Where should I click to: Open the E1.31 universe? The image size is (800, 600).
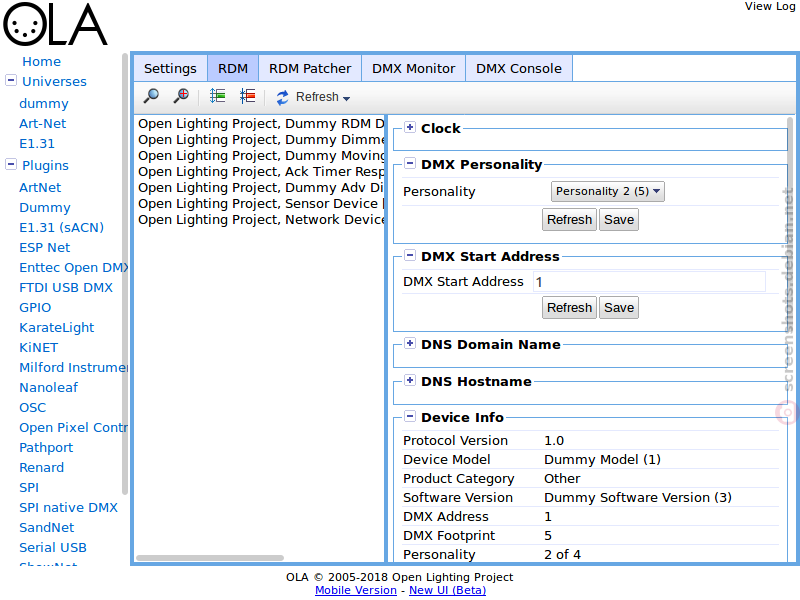(37, 144)
